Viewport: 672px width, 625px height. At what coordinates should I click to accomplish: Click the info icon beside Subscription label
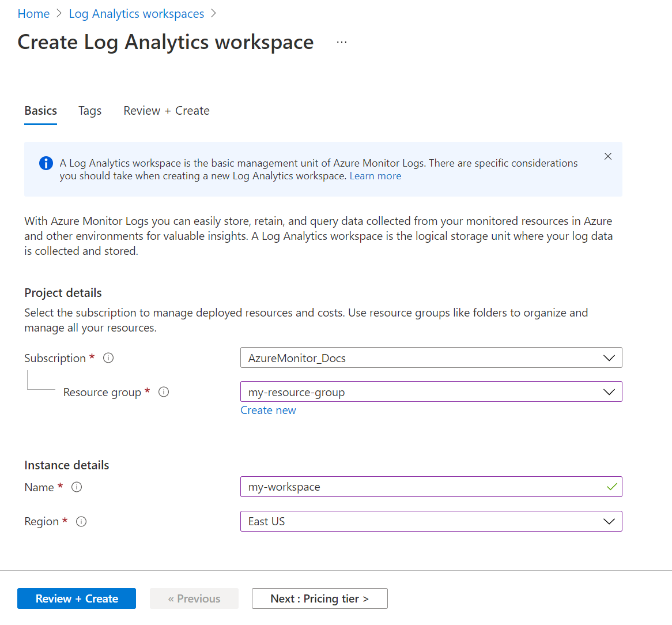[x=108, y=358]
